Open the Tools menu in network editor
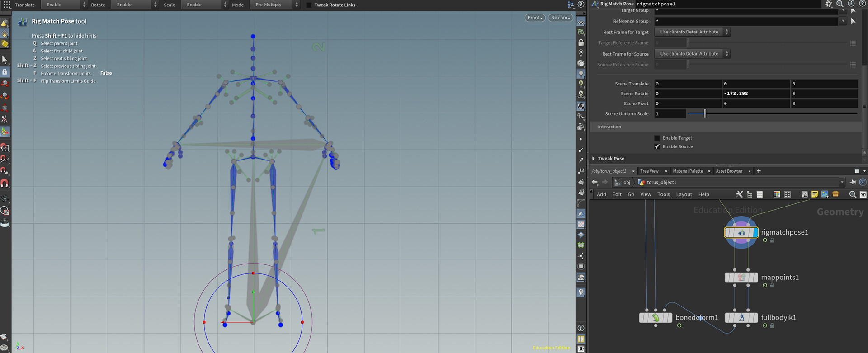 pyautogui.click(x=664, y=194)
